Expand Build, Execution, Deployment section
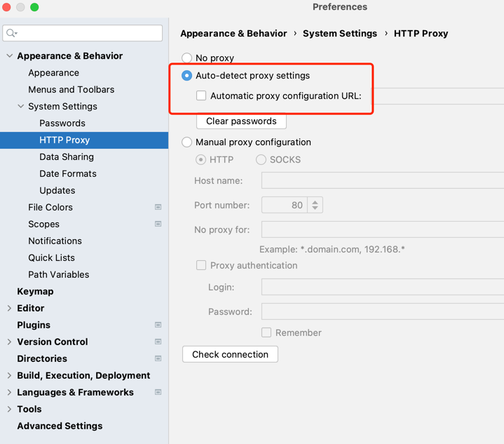The height and width of the screenshot is (444, 504). tap(9, 375)
